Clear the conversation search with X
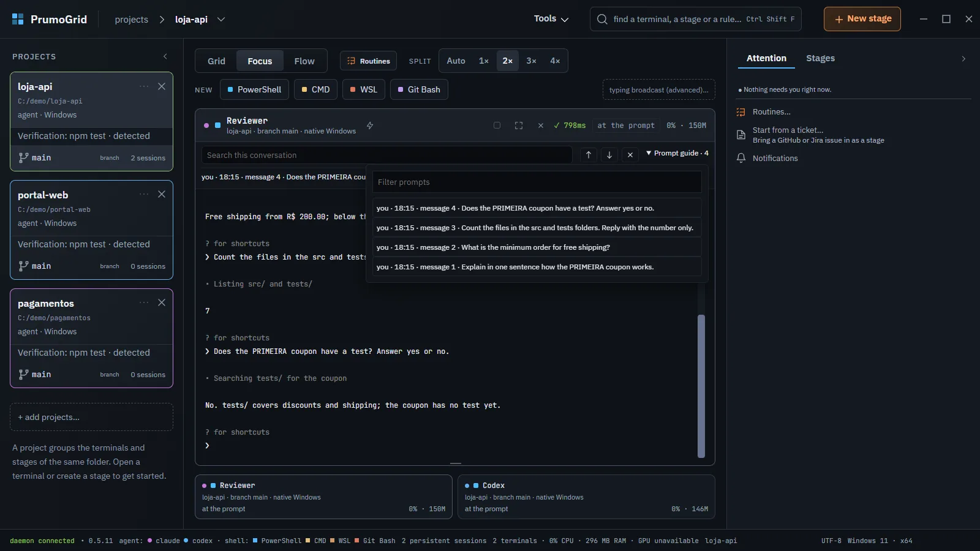 pyautogui.click(x=630, y=155)
